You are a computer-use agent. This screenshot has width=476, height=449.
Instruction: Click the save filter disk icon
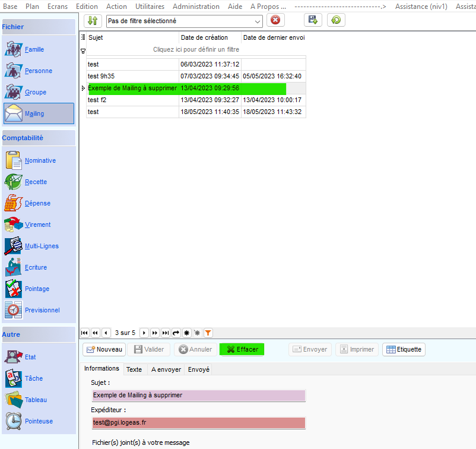313,20
